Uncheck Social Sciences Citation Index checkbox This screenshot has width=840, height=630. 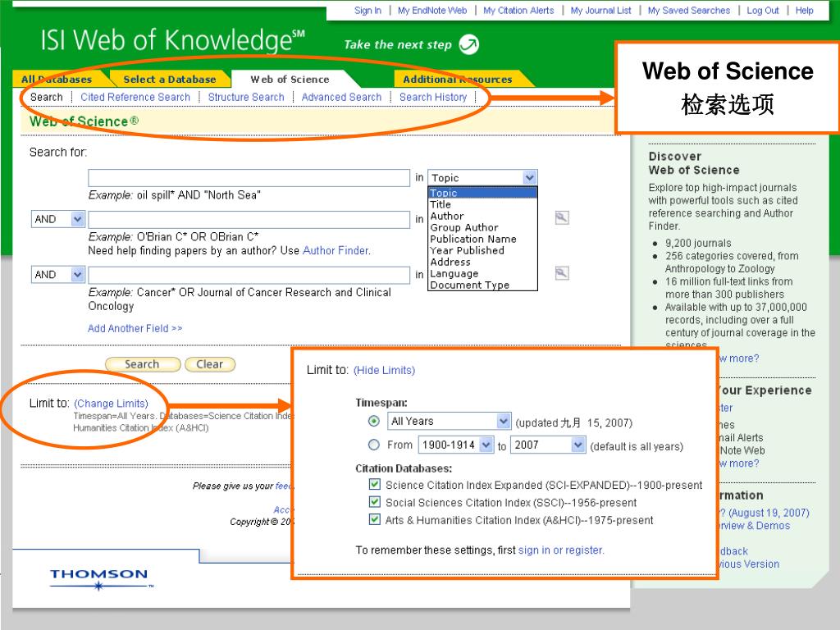(x=374, y=502)
